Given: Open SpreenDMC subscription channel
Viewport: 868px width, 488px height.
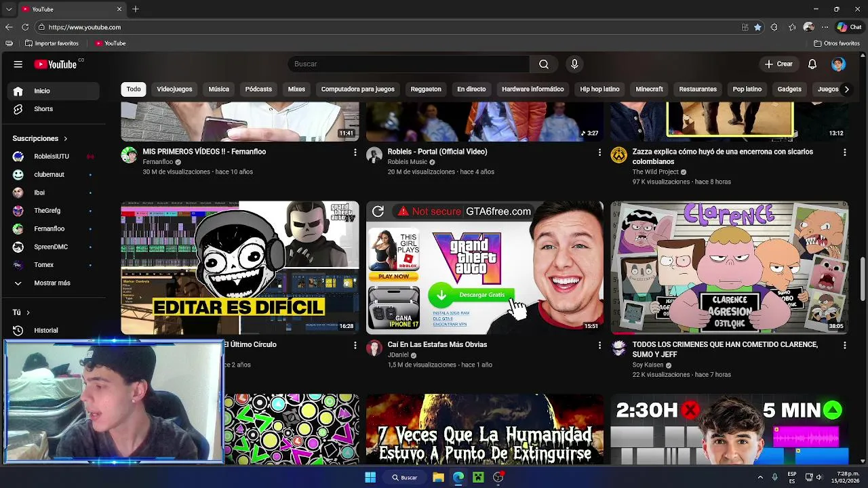Looking at the screenshot, I should 53,247.
